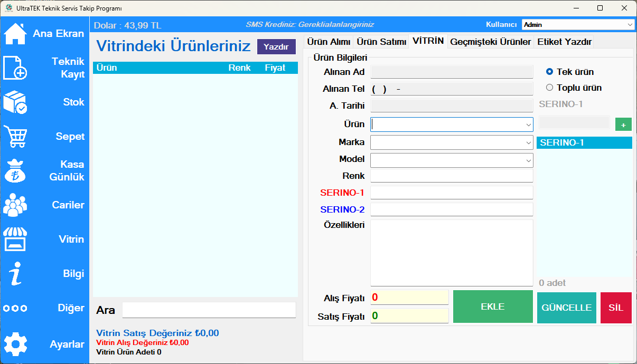Open the Ayarlar gear icon

(x=15, y=344)
